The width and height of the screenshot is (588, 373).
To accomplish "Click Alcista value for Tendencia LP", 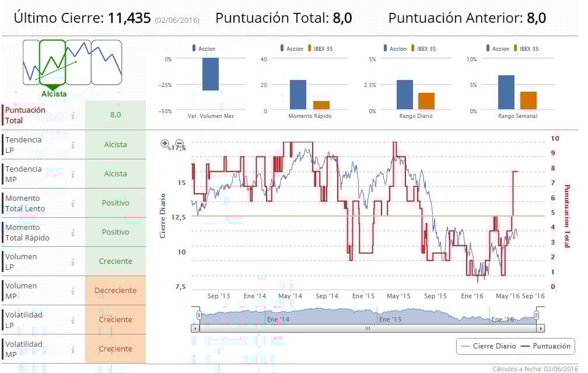I will pos(116,145).
